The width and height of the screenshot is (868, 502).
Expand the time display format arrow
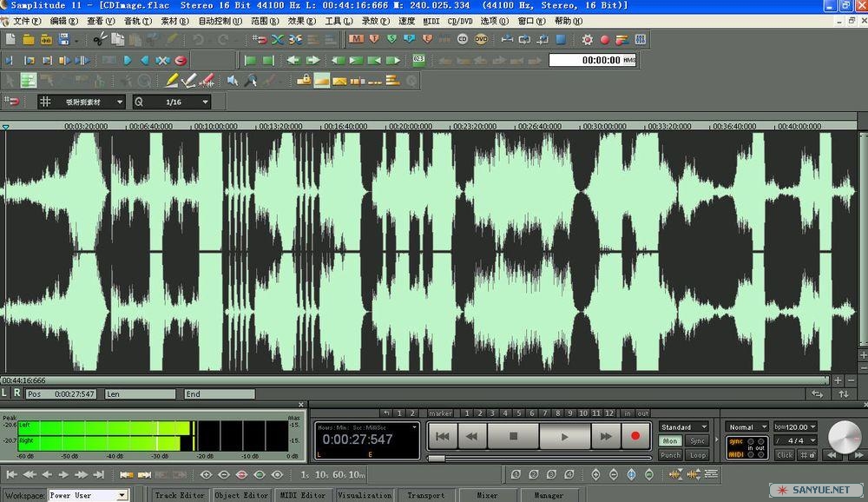(x=414, y=427)
